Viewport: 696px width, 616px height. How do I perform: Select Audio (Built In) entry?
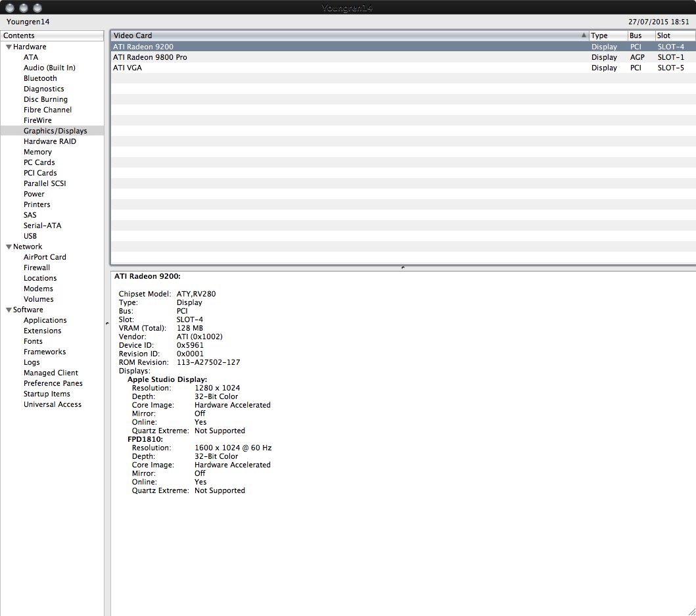49,68
